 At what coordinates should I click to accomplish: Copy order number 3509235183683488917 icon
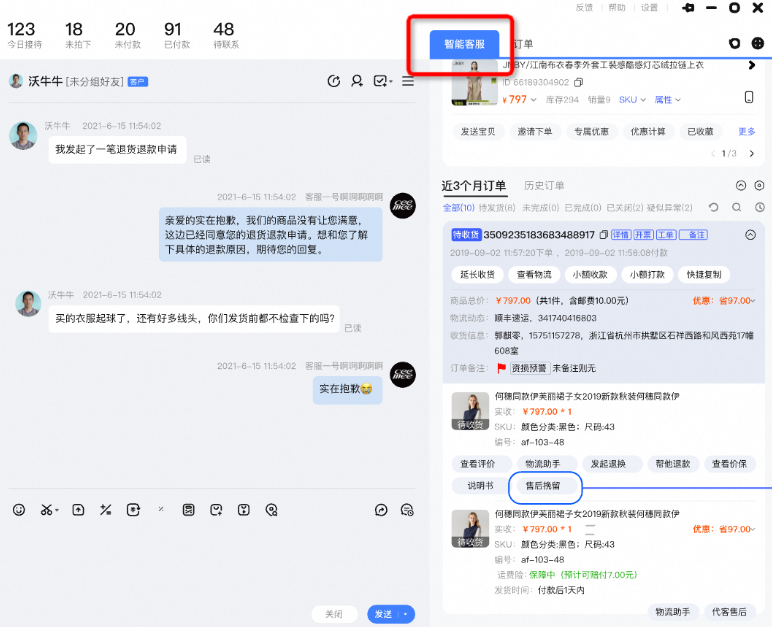[x=603, y=234]
